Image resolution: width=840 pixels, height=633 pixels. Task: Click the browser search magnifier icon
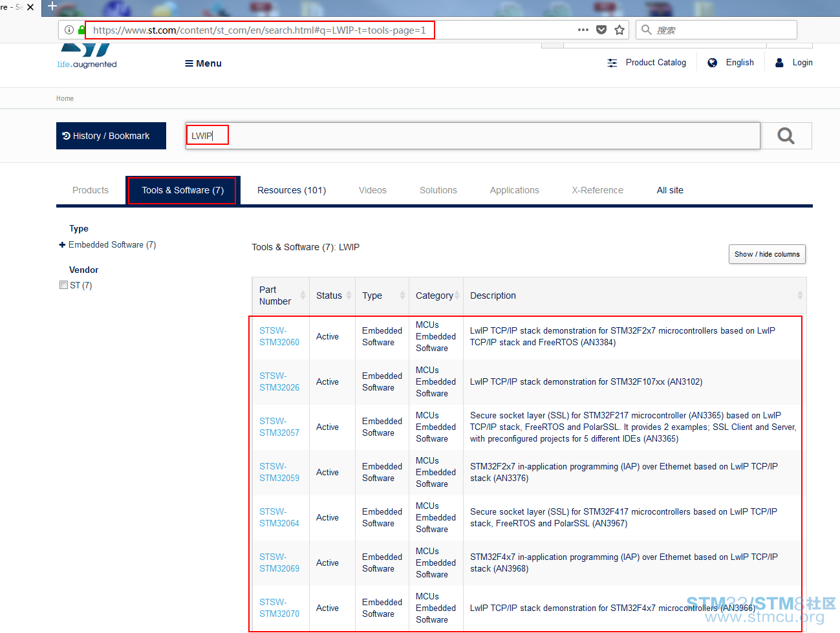tap(646, 30)
